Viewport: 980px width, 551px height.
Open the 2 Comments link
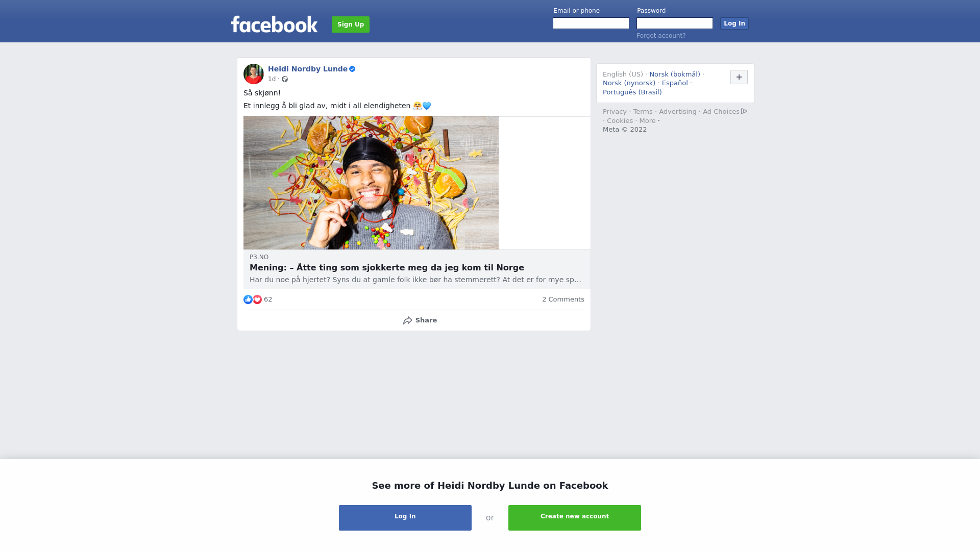click(x=563, y=299)
